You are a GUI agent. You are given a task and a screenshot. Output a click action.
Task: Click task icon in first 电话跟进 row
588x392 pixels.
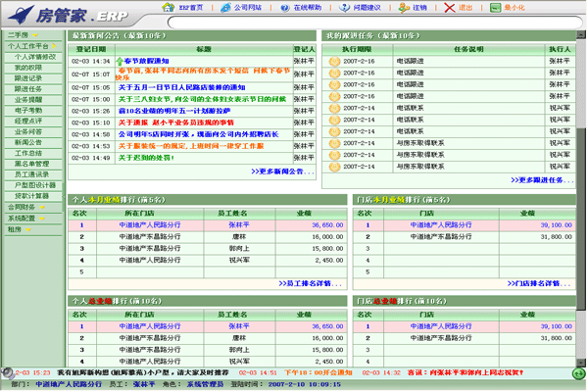tap(336, 61)
